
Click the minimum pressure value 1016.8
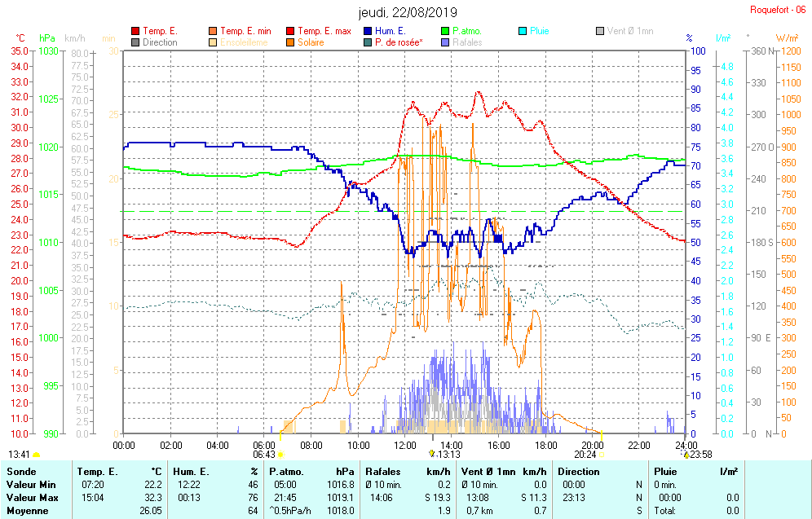(x=341, y=485)
